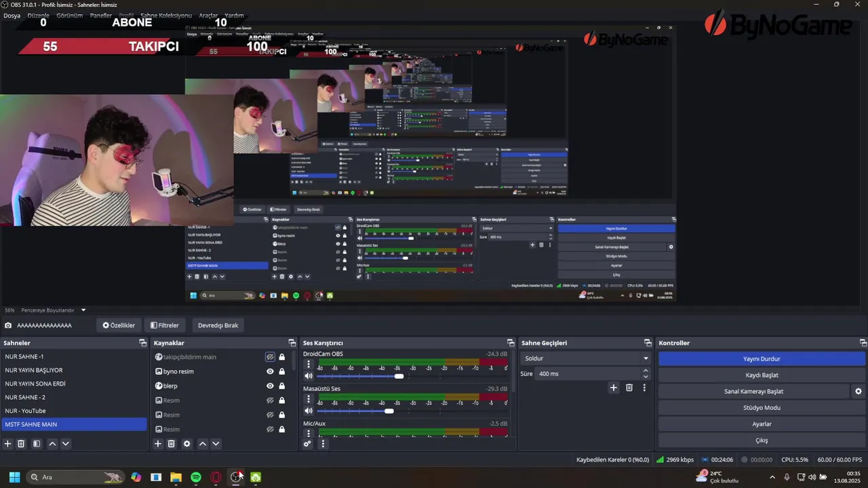Adjust Masaüstü Ses volume slider

389,411
